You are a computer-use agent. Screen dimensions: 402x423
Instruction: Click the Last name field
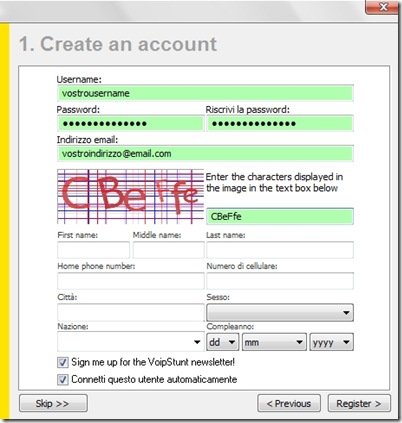(x=280, y=250)
